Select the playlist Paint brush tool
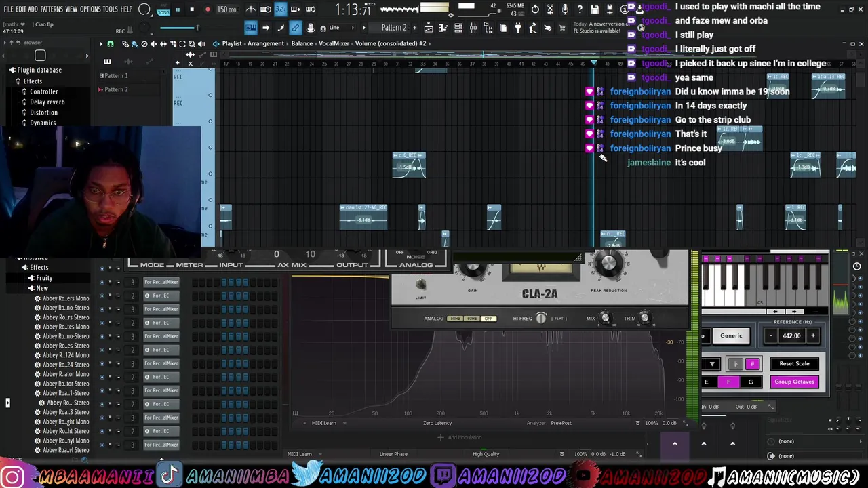 point(134,44)
